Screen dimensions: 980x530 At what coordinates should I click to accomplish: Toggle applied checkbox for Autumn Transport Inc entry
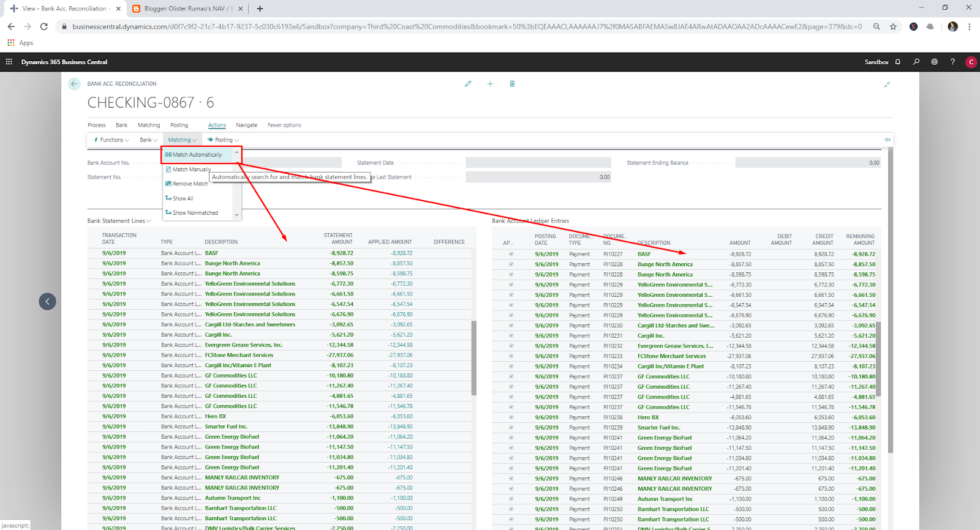[x=511, y=499]
